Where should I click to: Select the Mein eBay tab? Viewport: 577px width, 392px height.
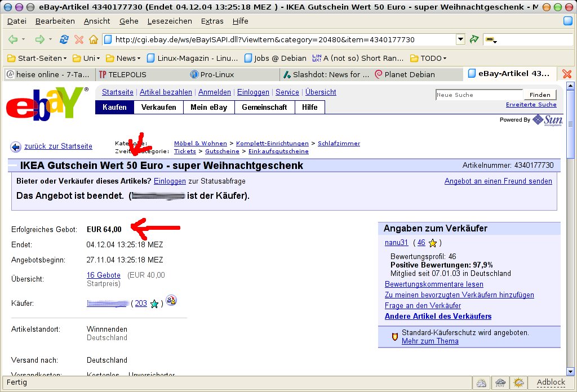point(209,108)
